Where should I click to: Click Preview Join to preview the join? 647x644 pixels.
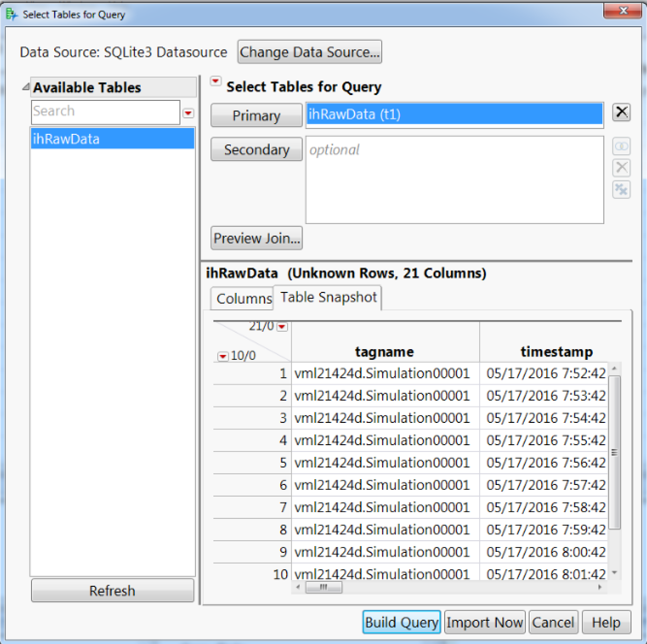pos(257,238)
